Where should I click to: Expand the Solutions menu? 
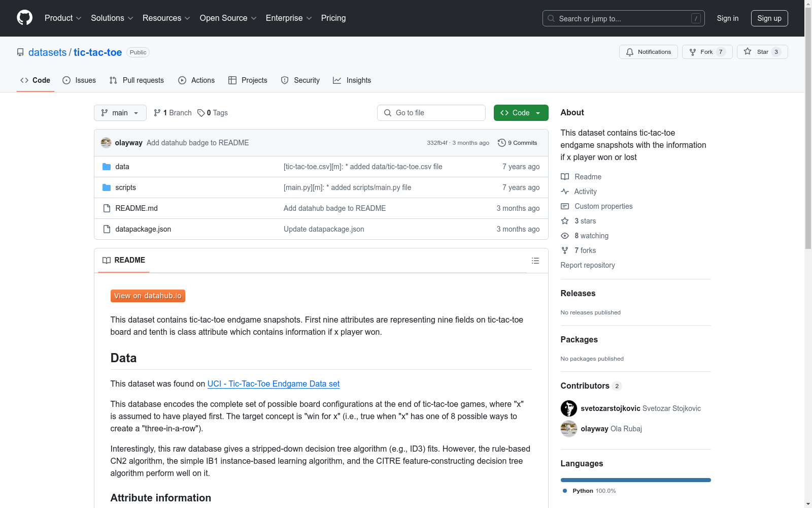point(112,18)
